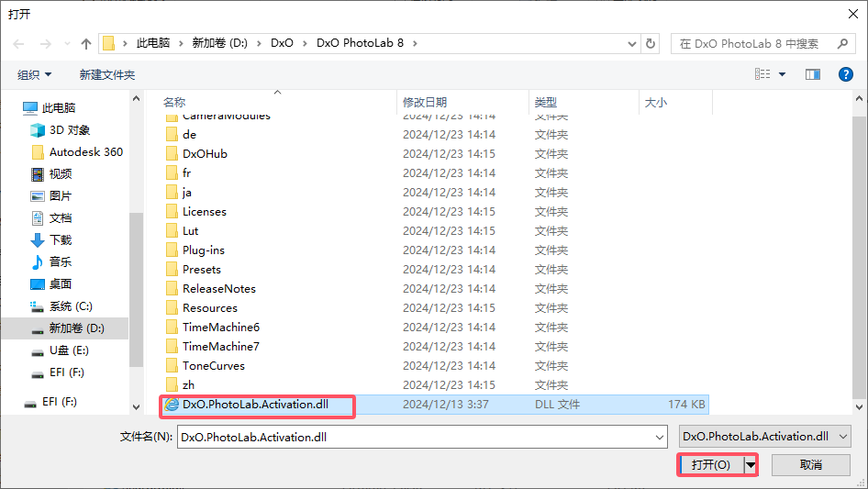Click 此电脑 in the address bar
868x489 pixels.
(153, 43)
